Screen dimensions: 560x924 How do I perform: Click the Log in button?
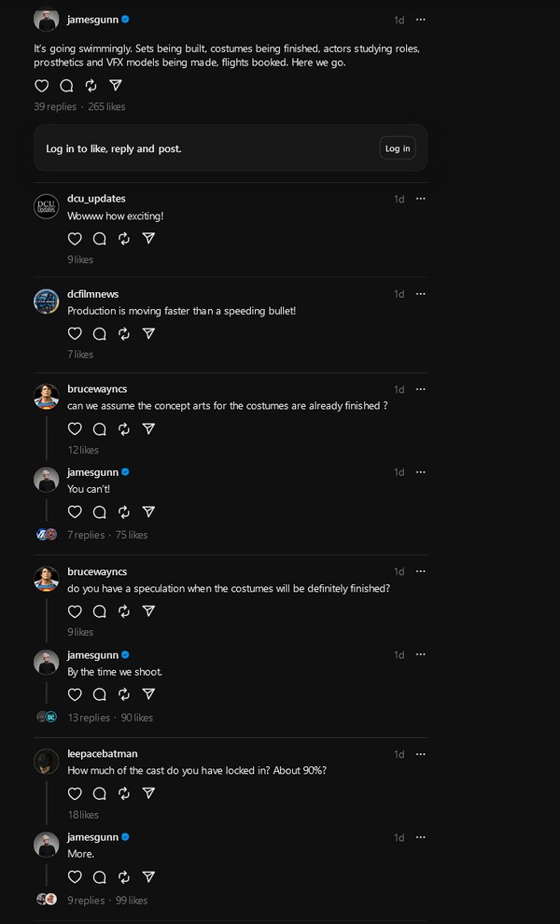click(398, 148)
